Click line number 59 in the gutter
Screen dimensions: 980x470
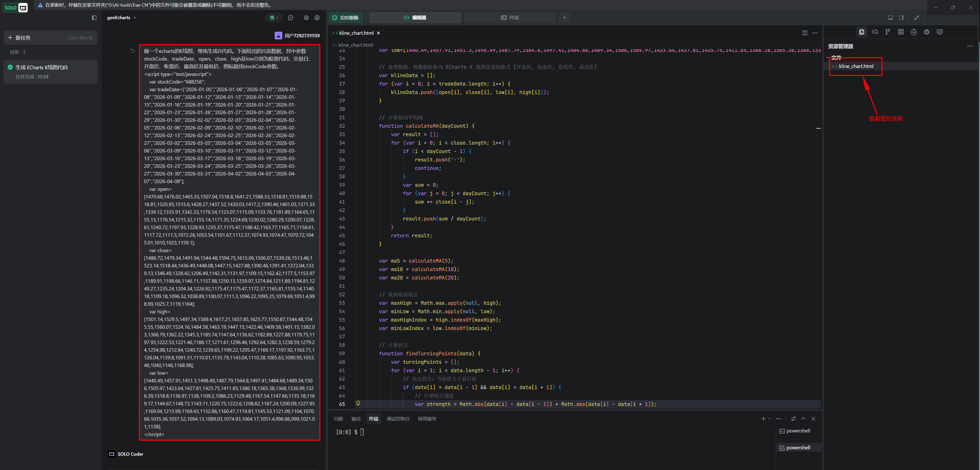click(x=342, y=354)
